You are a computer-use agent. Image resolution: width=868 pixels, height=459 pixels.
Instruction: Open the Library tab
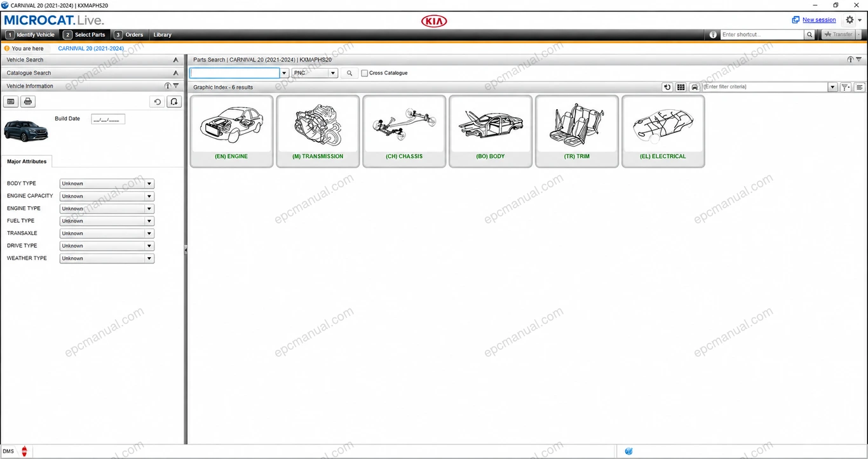(163, 35)
